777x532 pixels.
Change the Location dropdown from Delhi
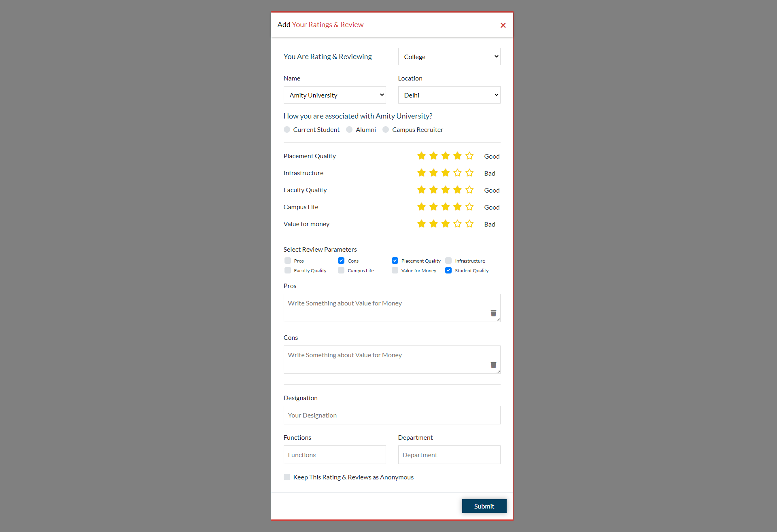[x=449, y=95]
